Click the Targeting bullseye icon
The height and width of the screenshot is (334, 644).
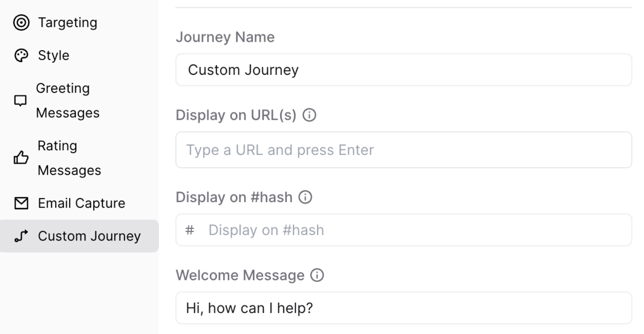tap(20, 23)
